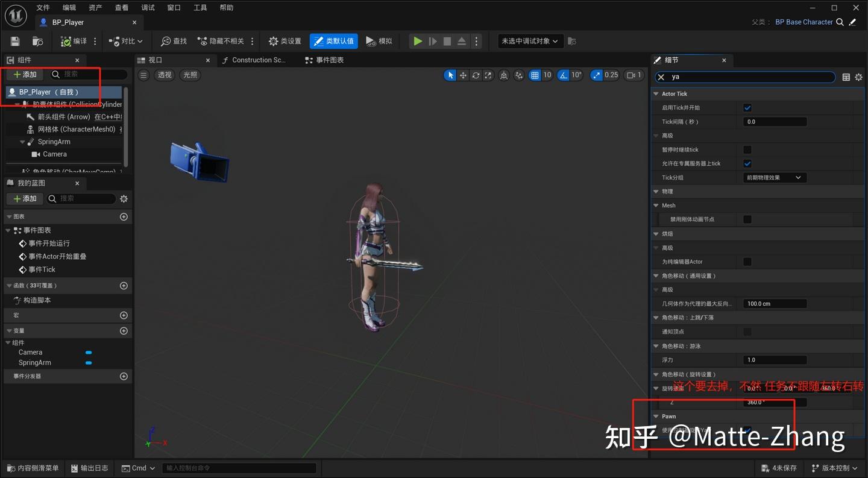Toggle the 允许在专属服务器上tick checkbox
868x478 pixels.
tap(747, 163)
